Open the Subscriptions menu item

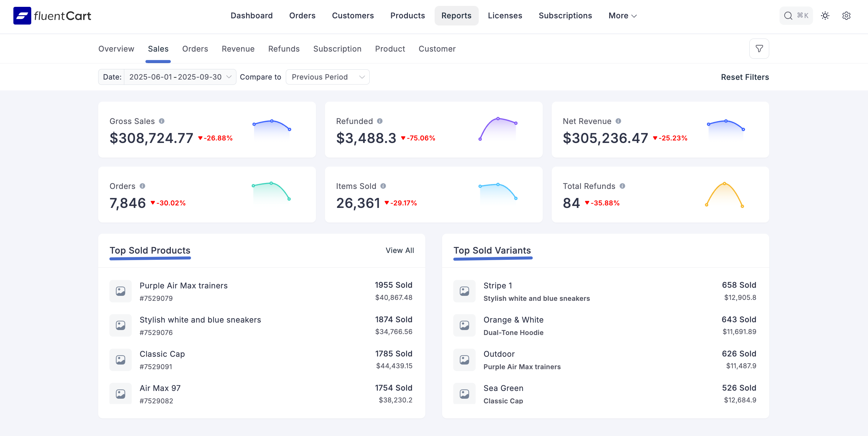click(565, 16)
